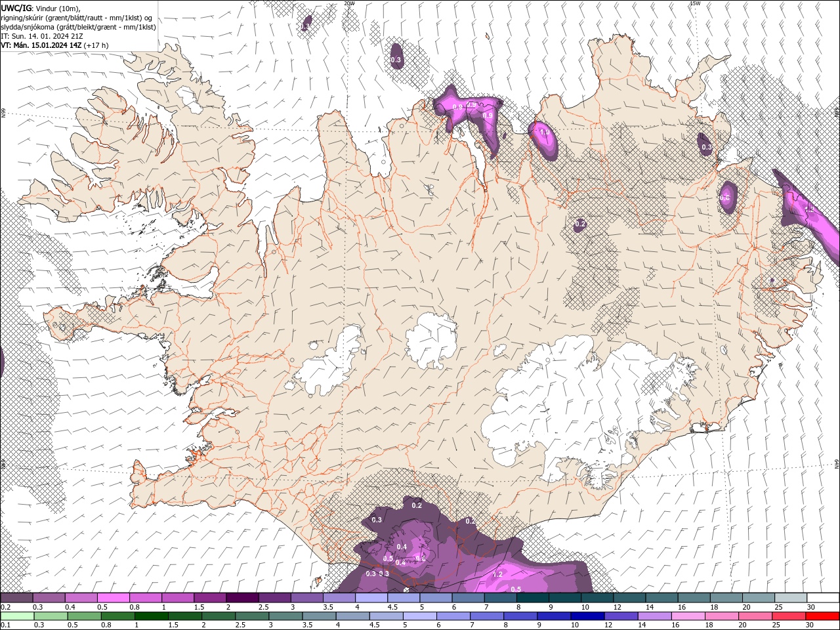
Task: Choose the 2.5 grey-green rain swatch
Action: [x=252, y=616]
